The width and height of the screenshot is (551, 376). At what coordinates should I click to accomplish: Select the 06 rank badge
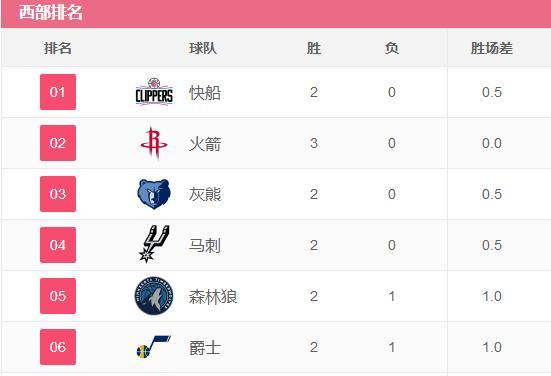58,347
